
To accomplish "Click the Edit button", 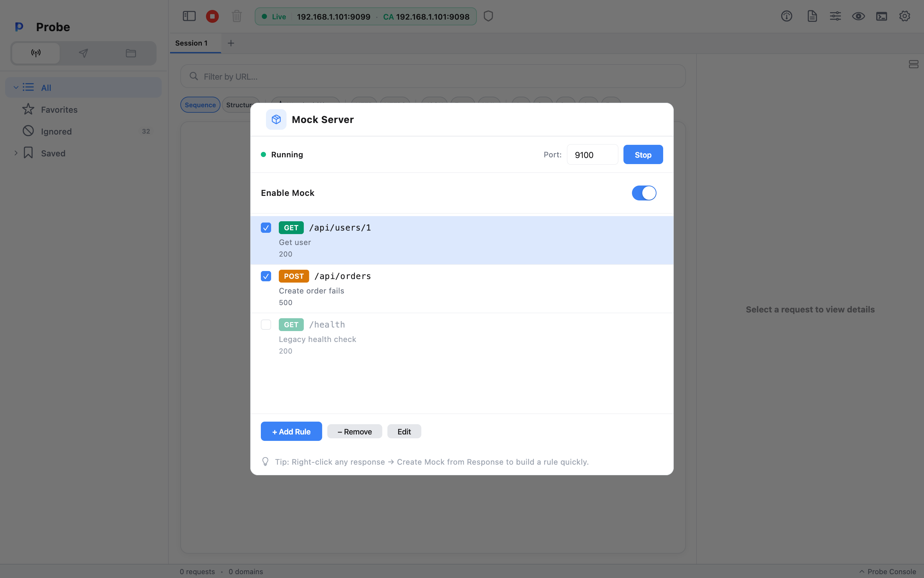I will [404, 431].
